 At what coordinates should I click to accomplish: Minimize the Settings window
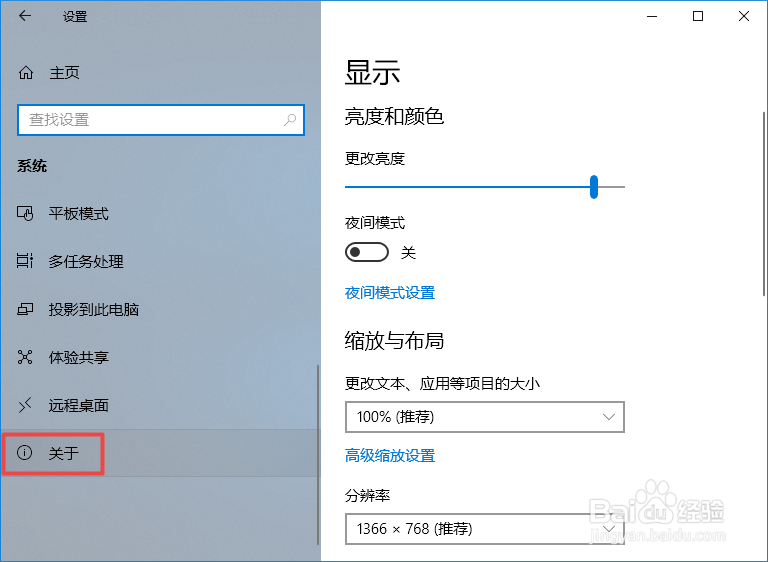[x=652, y=16]
